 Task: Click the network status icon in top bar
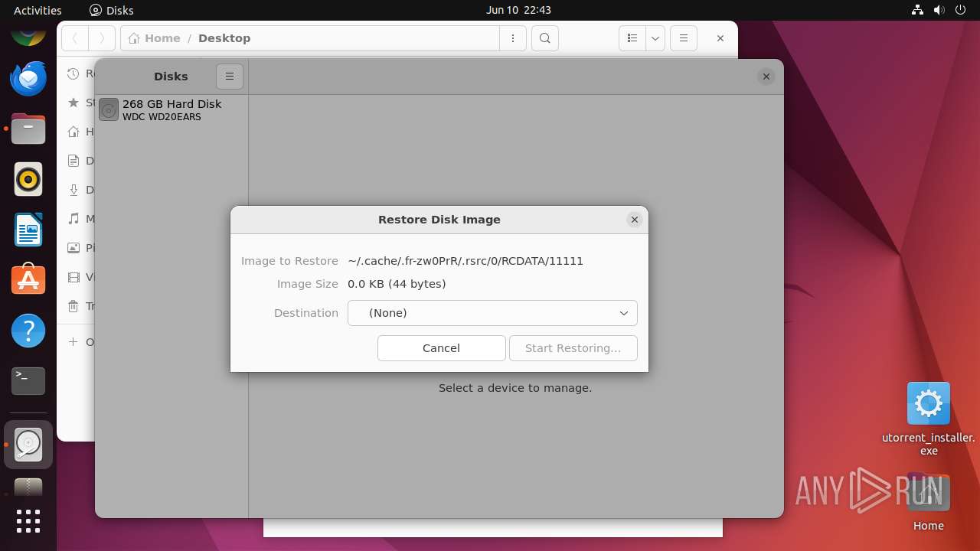point(917,10)
